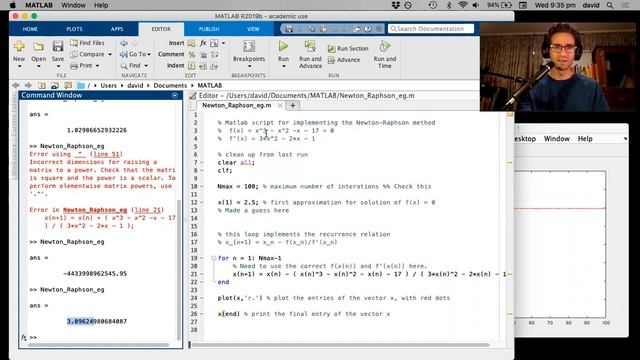The image size is (640, 360).
Task: Click the increase indent icon
Action: tap(203, 66)
